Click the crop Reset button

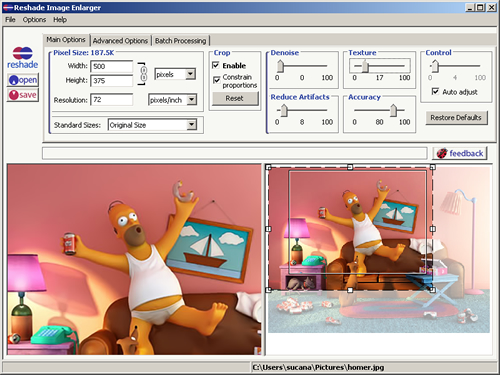pos(235,98)
